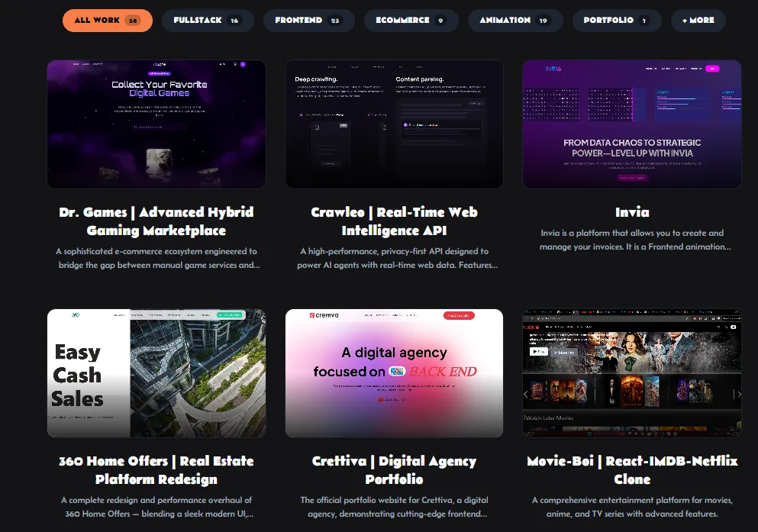
Task: Click the 360 logo in Home Offers preview
Action: point(76,314)
